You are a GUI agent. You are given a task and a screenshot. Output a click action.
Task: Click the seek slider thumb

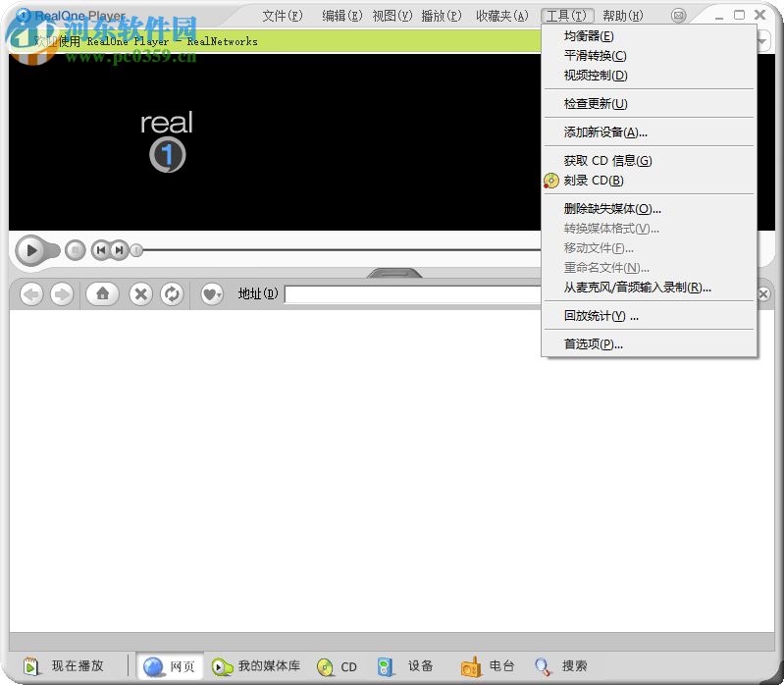136,250
